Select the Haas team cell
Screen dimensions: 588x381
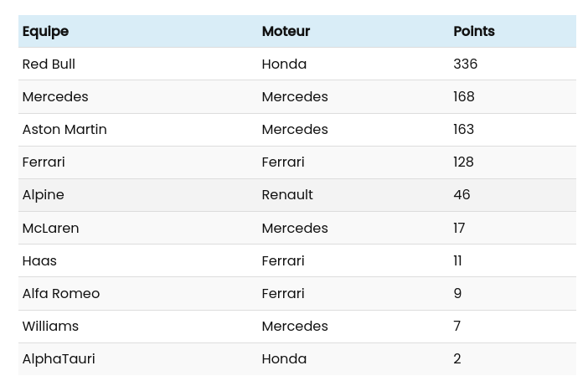[x=39, y=260]
